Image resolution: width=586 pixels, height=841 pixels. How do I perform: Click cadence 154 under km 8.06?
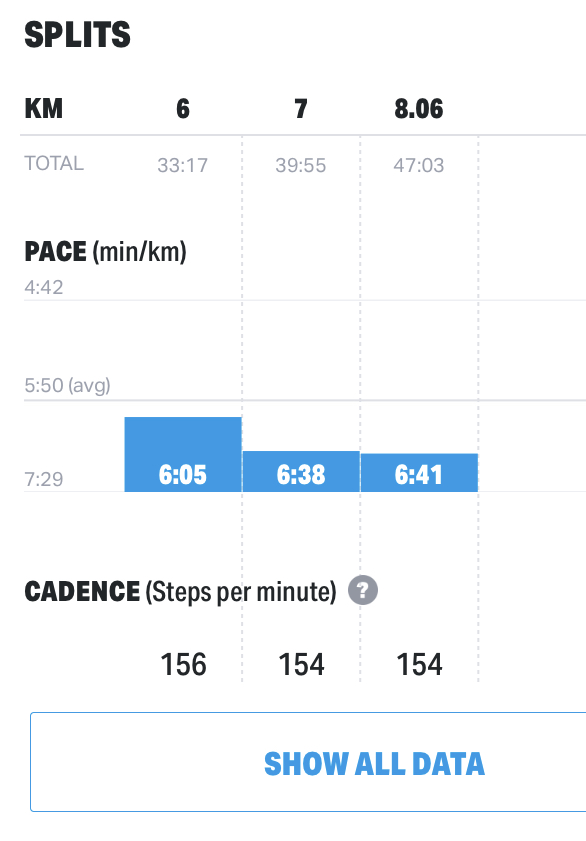(x=419, y=665)
